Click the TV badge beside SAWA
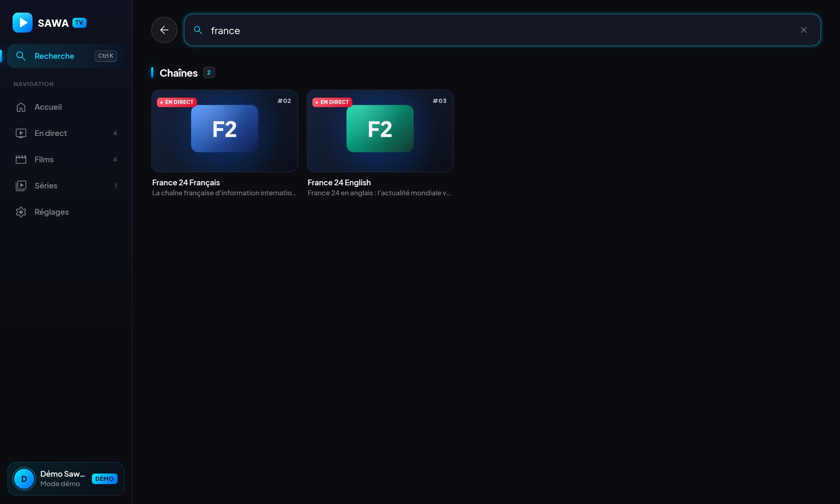 pos(79,23)
